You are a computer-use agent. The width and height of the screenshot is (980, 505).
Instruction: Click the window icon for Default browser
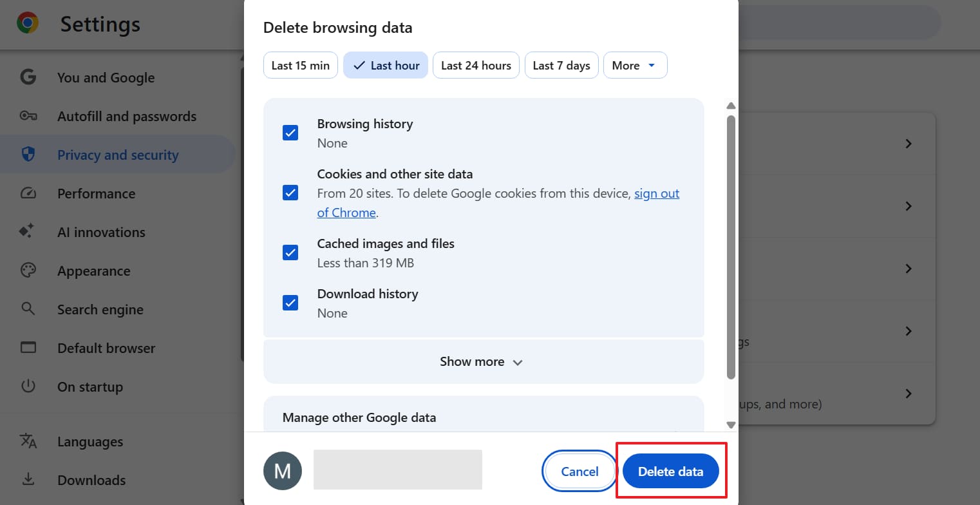[28, 348]
